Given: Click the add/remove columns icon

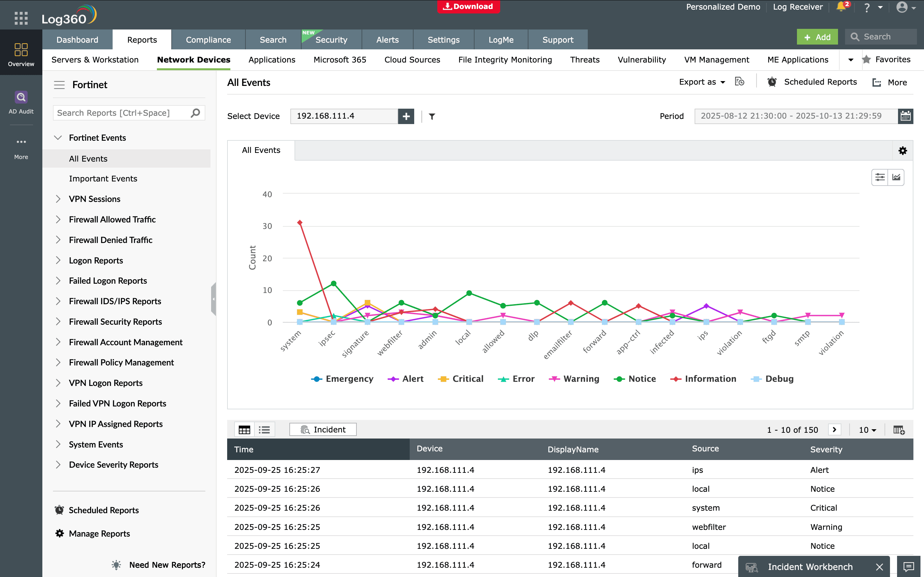Looking at the screenshot, I should pyautogui.click(x=899, y=430).
